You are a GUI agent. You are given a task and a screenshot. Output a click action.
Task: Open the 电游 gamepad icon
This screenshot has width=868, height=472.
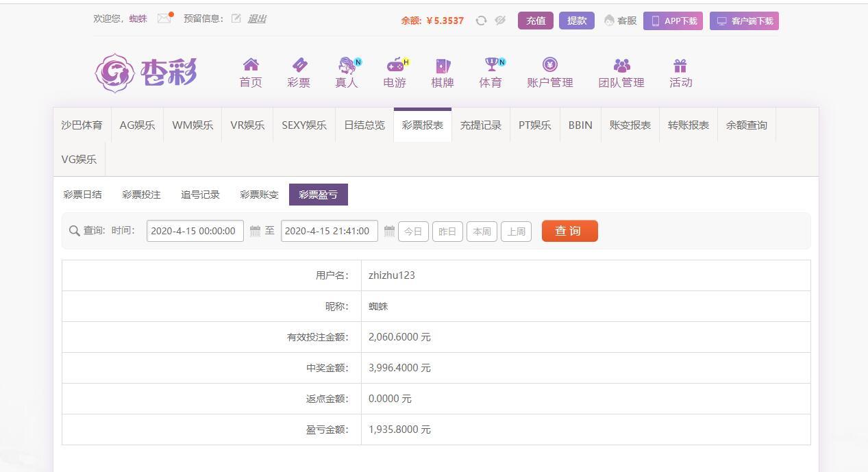[x=395, y=65]
